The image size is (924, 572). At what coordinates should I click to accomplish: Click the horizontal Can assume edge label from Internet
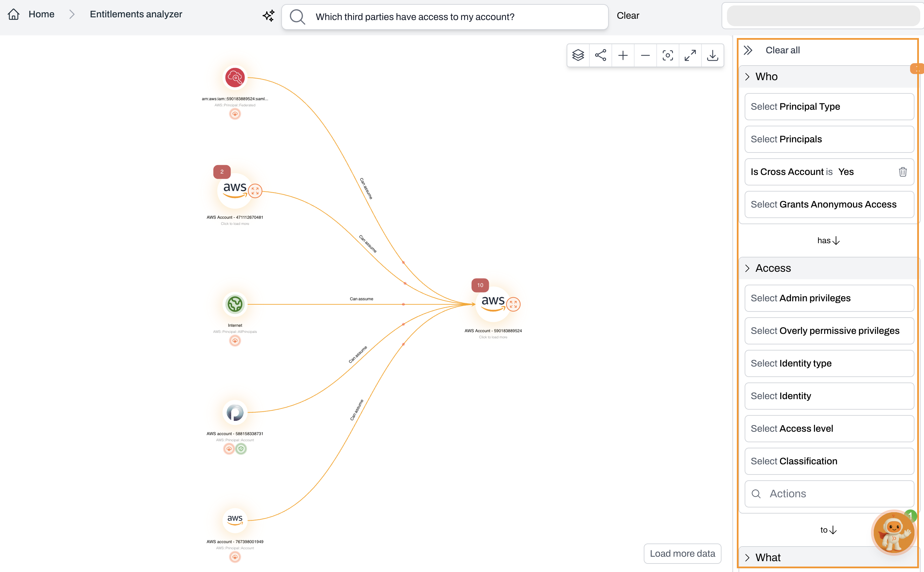[361, 299]
